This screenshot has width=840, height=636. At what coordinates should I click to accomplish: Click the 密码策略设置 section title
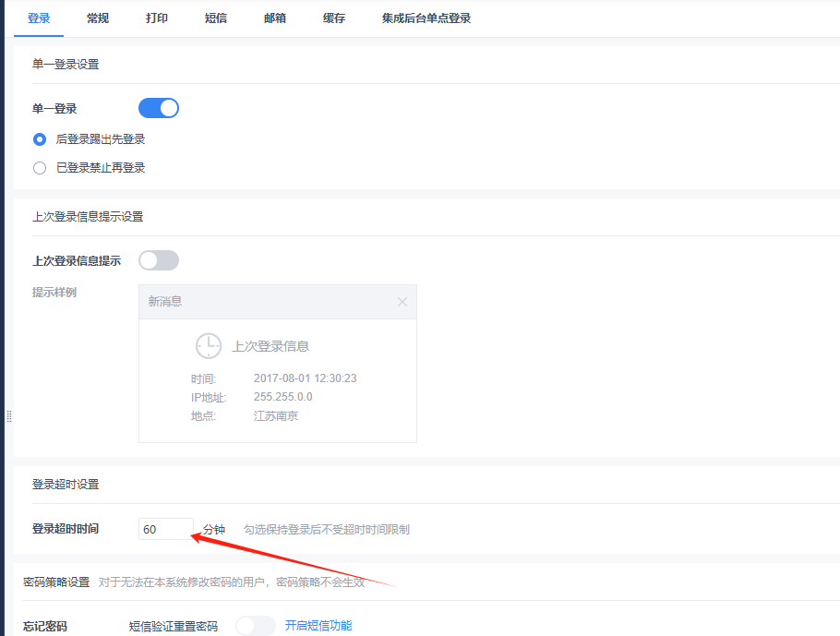56,582
